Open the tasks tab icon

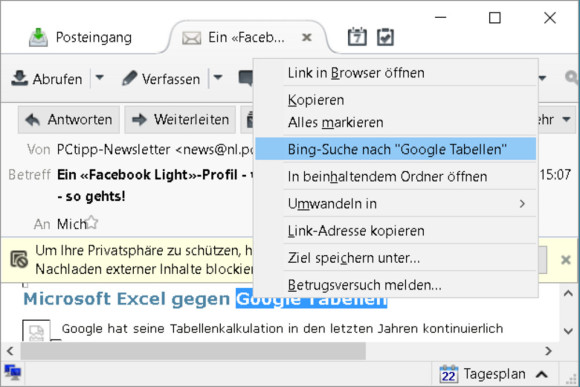point(385,37)
